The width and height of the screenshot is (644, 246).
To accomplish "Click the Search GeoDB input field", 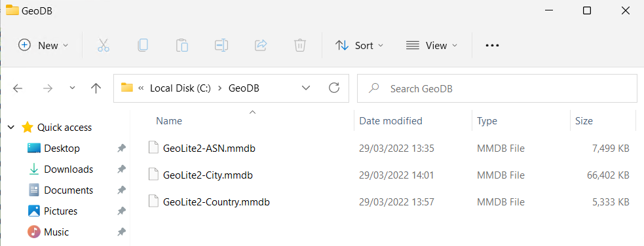I will pos(497,88).
